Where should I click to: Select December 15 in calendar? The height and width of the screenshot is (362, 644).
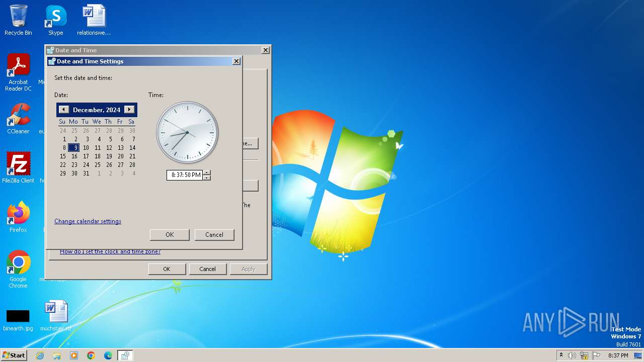(x=63, y=156)
